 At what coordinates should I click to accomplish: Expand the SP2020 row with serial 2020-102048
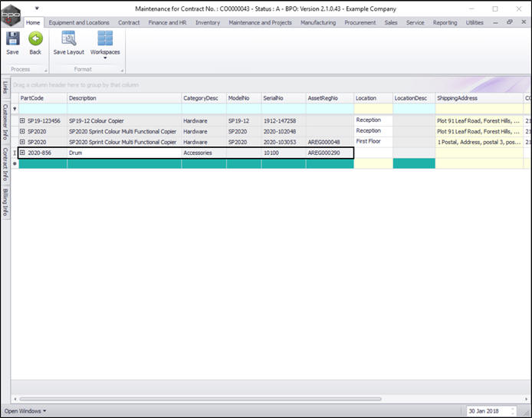tap(22, 131)
